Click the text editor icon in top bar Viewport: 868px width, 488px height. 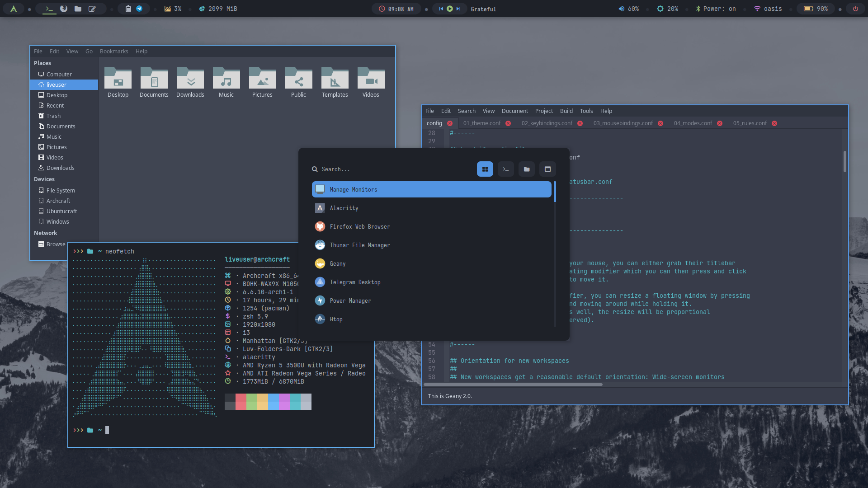point(92,9)
